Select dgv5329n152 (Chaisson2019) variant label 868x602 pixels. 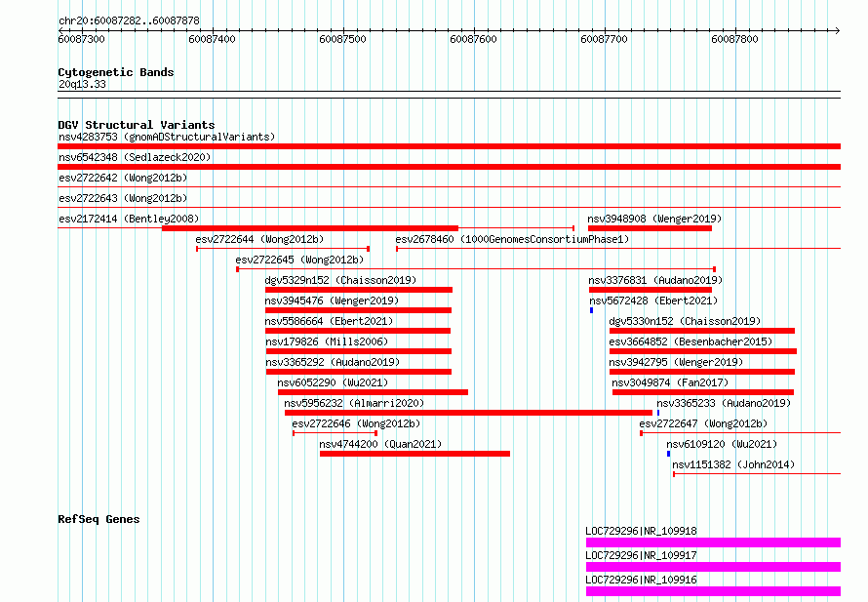[x=340, y=280]
